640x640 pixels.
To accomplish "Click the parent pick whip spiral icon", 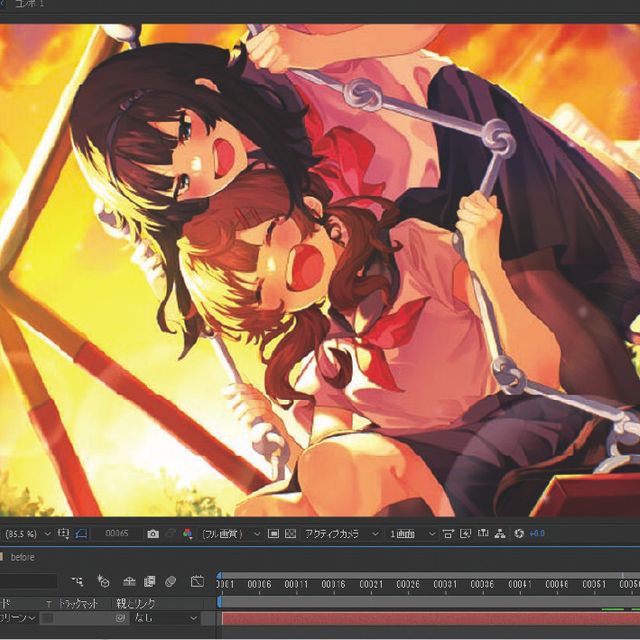I will (x=120, y=618).
